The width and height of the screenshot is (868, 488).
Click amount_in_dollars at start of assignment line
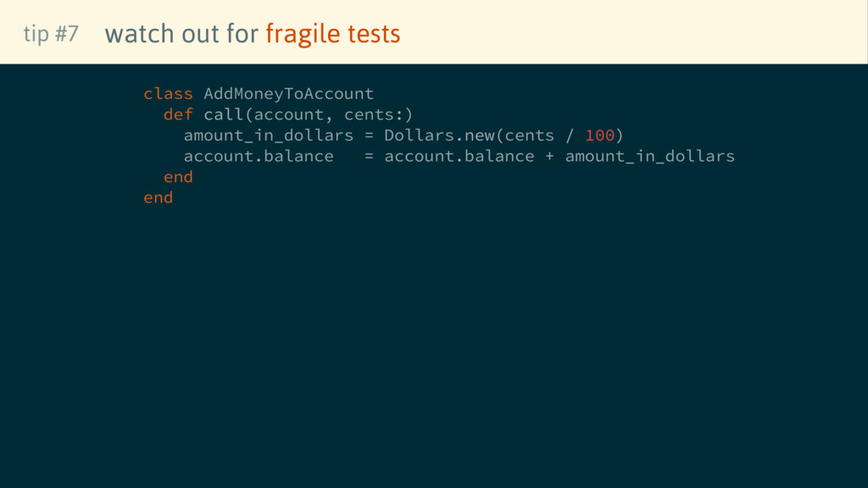point(268,136)
